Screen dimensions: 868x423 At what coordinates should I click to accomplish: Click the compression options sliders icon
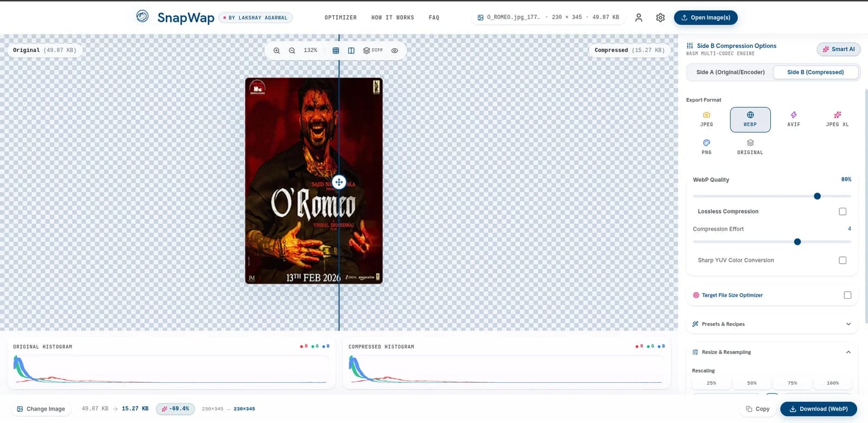point(690,46)
